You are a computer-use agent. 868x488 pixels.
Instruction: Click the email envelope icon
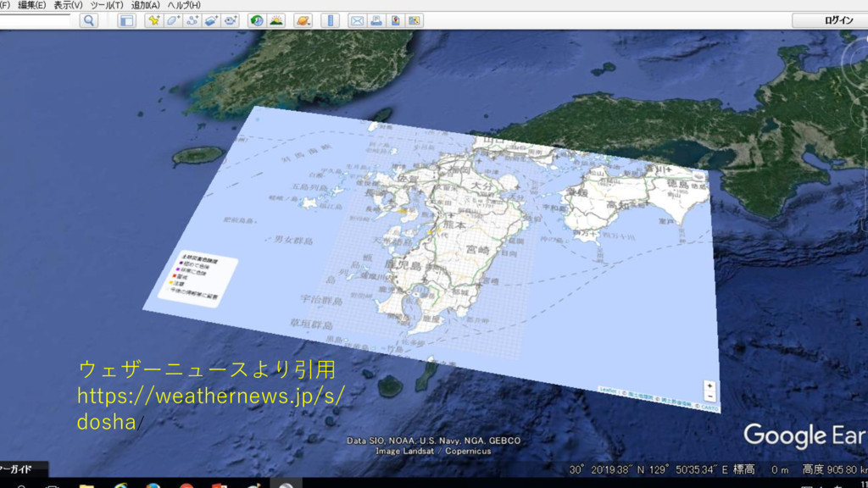pos(357,21)
